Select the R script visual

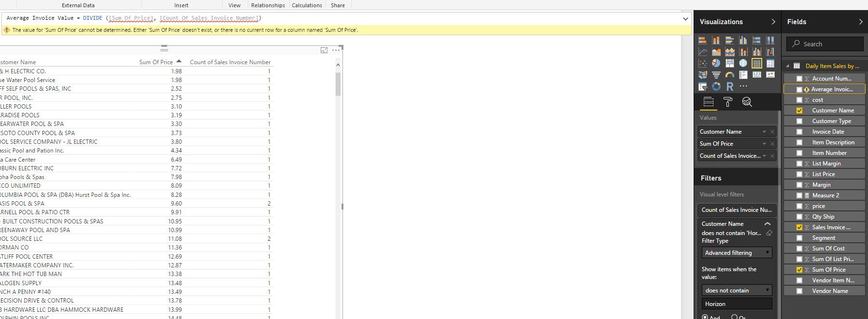[x=729, y=86]
